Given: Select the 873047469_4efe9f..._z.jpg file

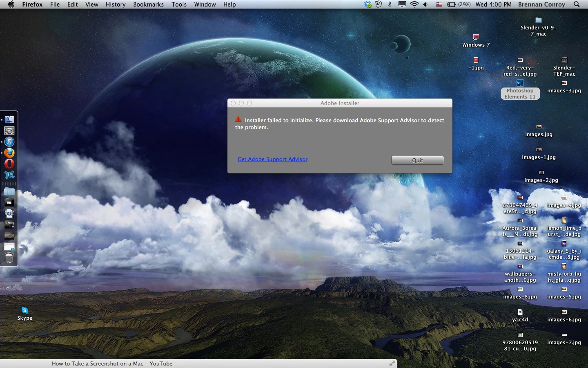Looking at the screenshot, I should [x=520, y=204].
